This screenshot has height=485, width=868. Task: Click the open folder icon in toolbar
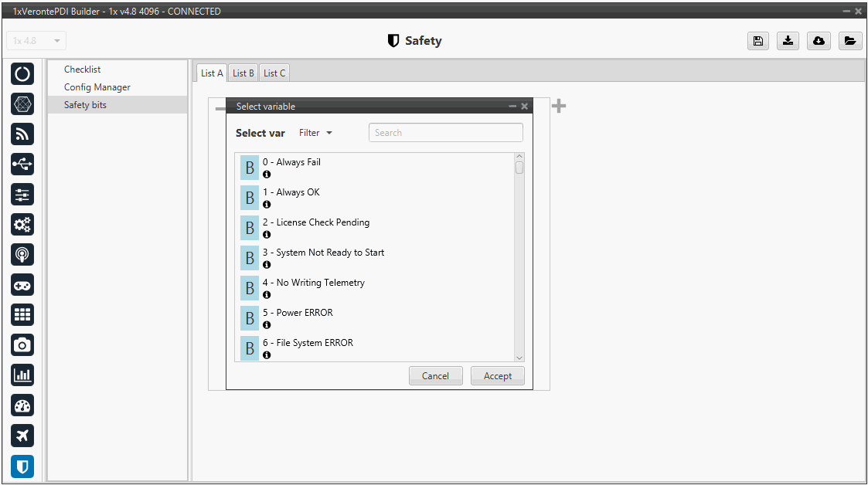pyautogui.click(x=849, y=41)
